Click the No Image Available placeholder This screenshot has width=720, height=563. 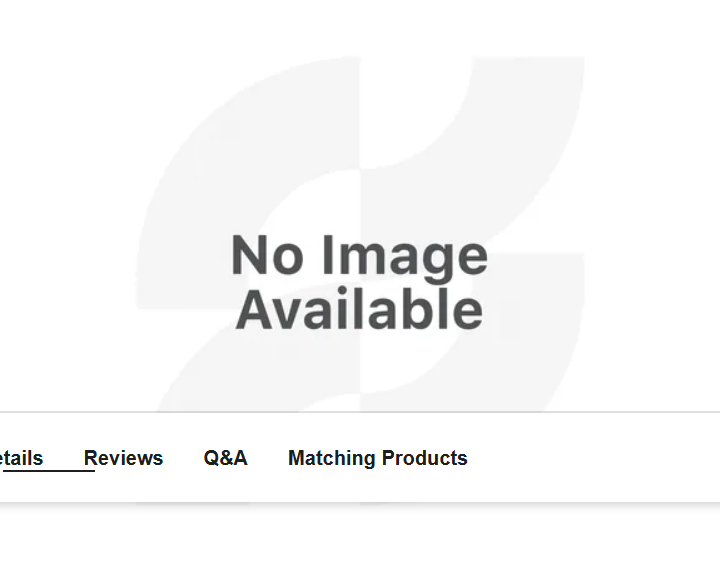click(x=360, y=281)
